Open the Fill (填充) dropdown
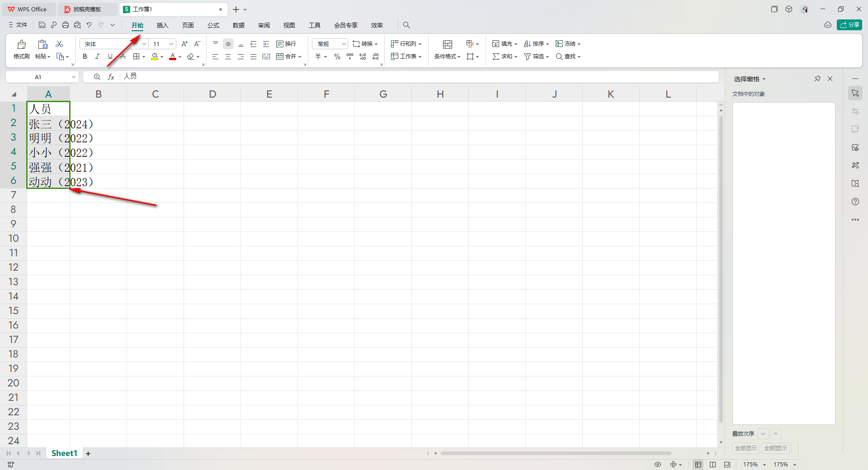This screenshot has height=470, width=868. point(505,44)
